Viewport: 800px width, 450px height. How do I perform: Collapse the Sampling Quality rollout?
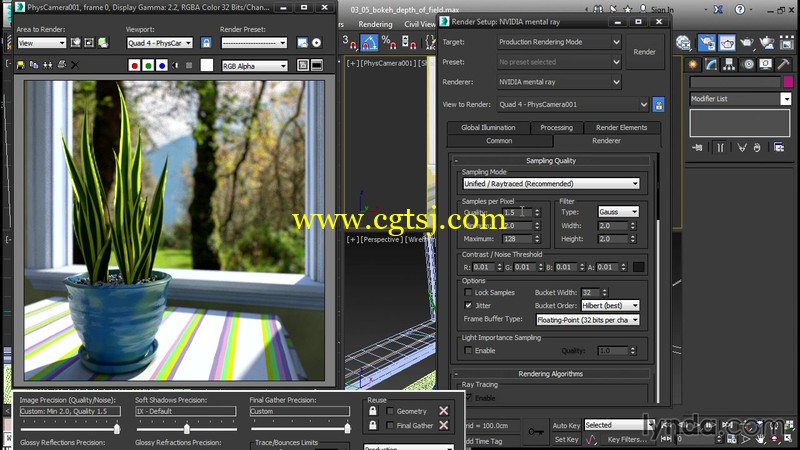pos(551,161)
